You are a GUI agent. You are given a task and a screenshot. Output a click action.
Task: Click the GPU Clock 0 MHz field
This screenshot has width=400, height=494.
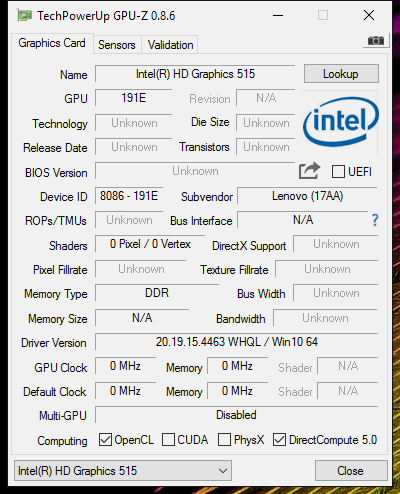pos(125,366)
